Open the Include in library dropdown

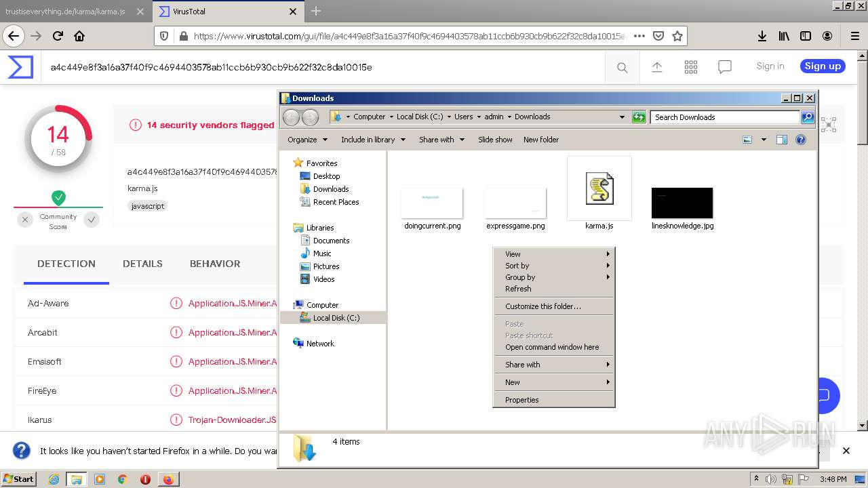tap(373, 140)
